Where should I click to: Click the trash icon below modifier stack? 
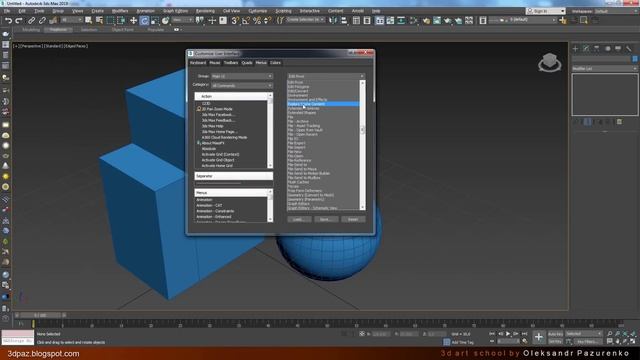[x=619, y=122]
